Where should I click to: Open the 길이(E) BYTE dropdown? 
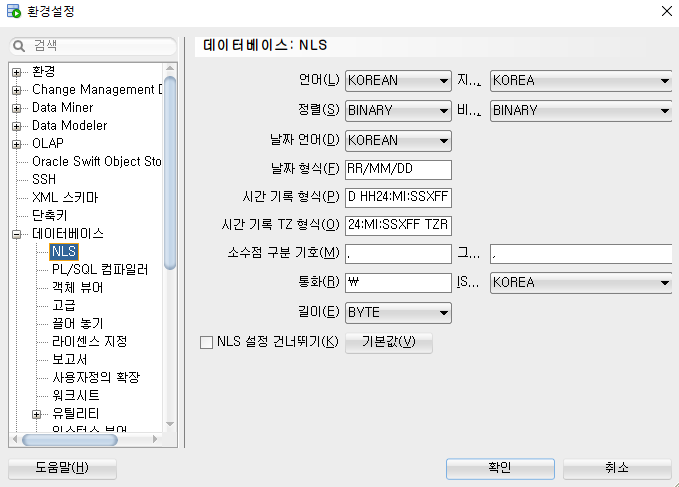(x=398, y=313)
